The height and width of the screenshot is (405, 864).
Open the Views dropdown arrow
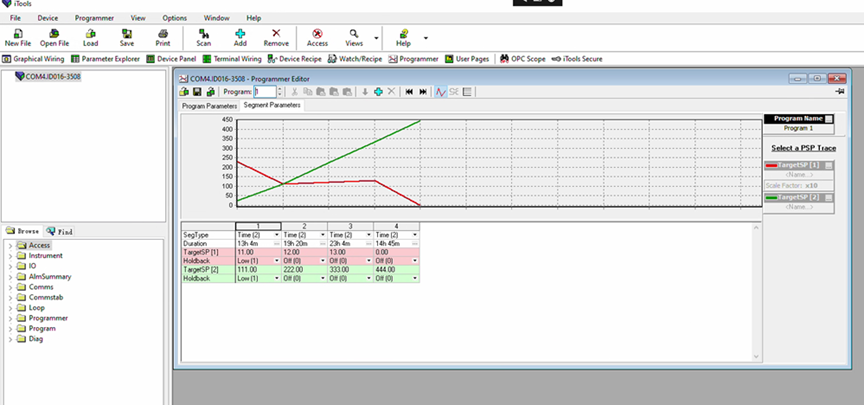coord(376,38)
